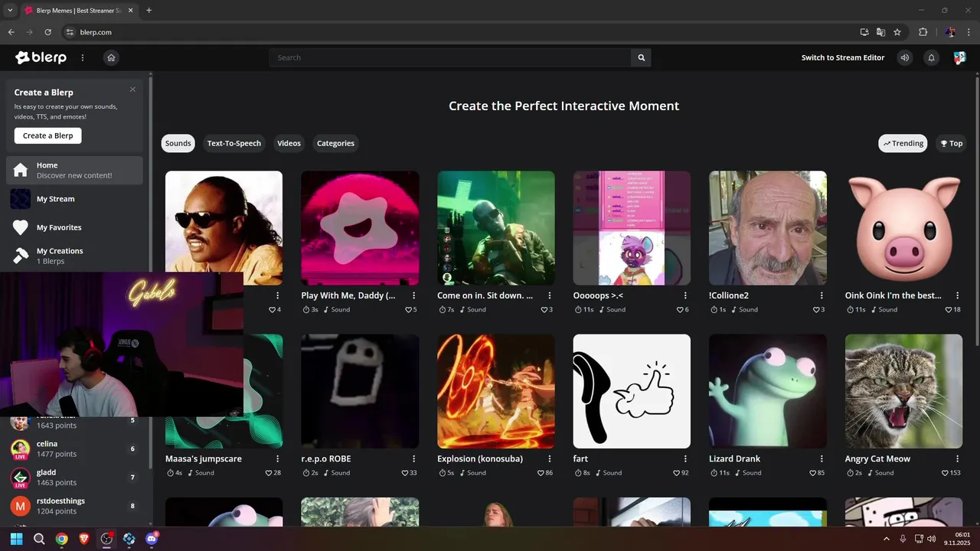Click the Blerp logo
Viewport: 980px width, 551px height.
41,57
